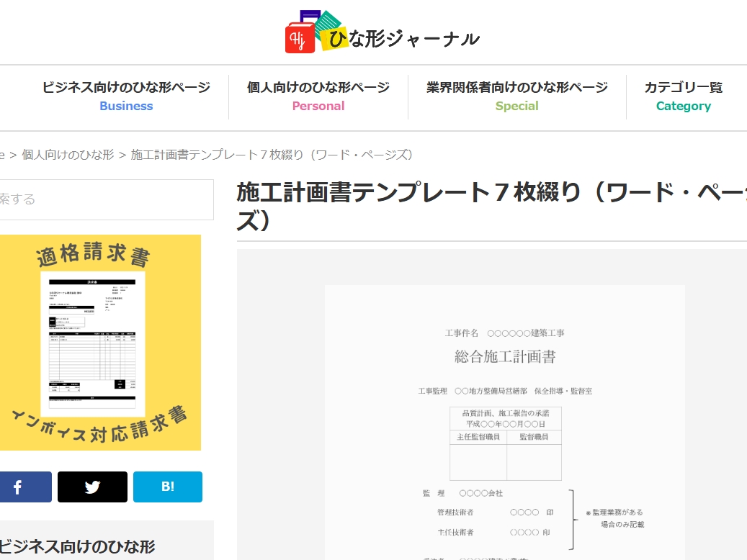Open the ビジネス向けのひな形ページ menu
The width and height of the screenshot is (747, 560).
(x=126, y=86)
